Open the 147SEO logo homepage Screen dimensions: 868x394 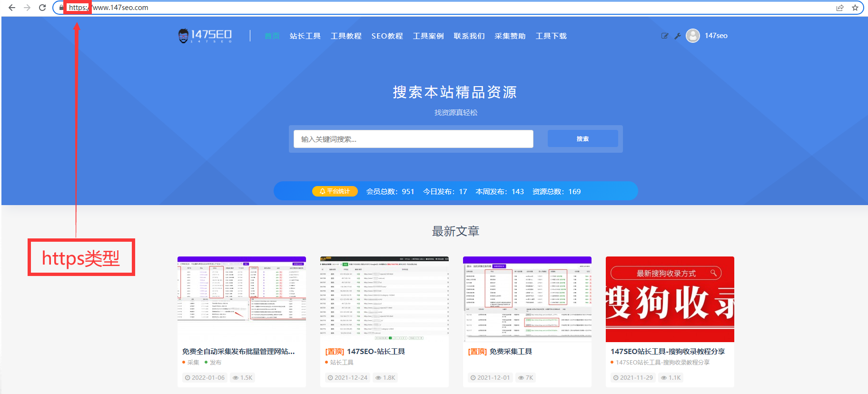click(x=205, y=36)
